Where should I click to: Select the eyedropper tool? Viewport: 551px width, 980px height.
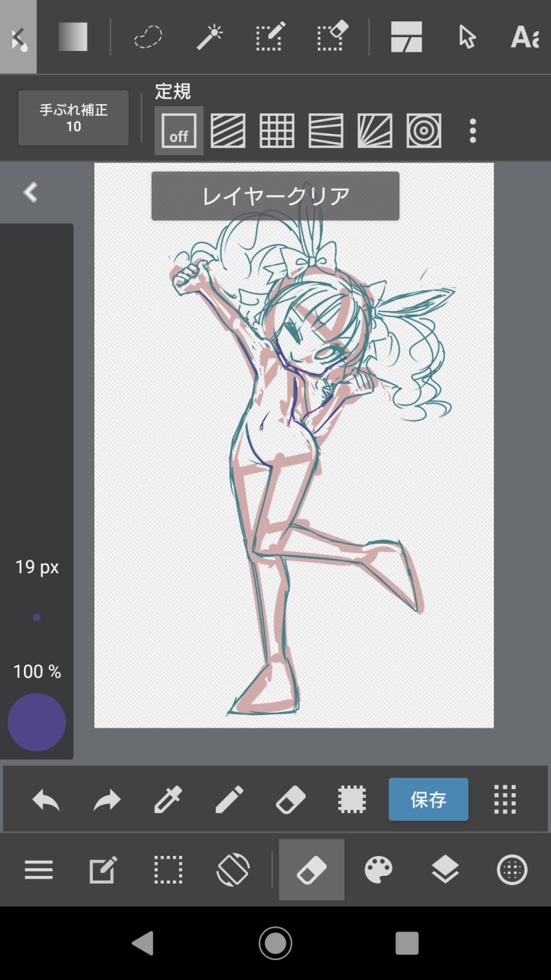tap(168, 799)
